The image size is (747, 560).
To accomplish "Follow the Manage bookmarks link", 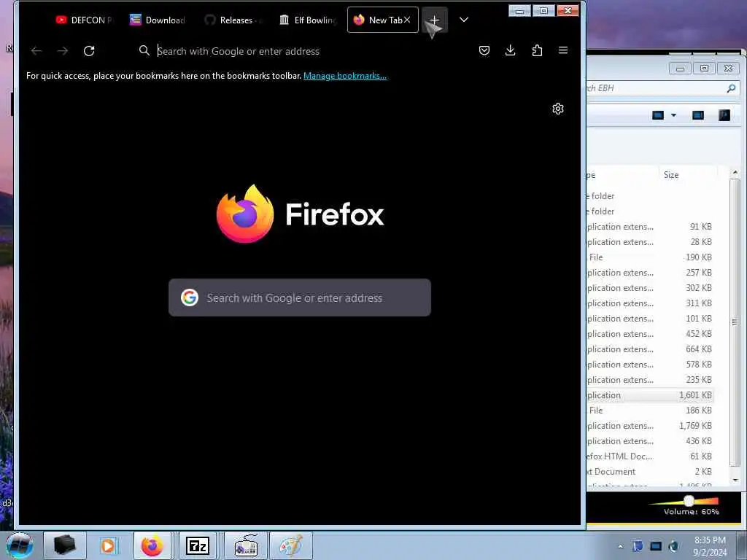I will click(x=345, y=76).
